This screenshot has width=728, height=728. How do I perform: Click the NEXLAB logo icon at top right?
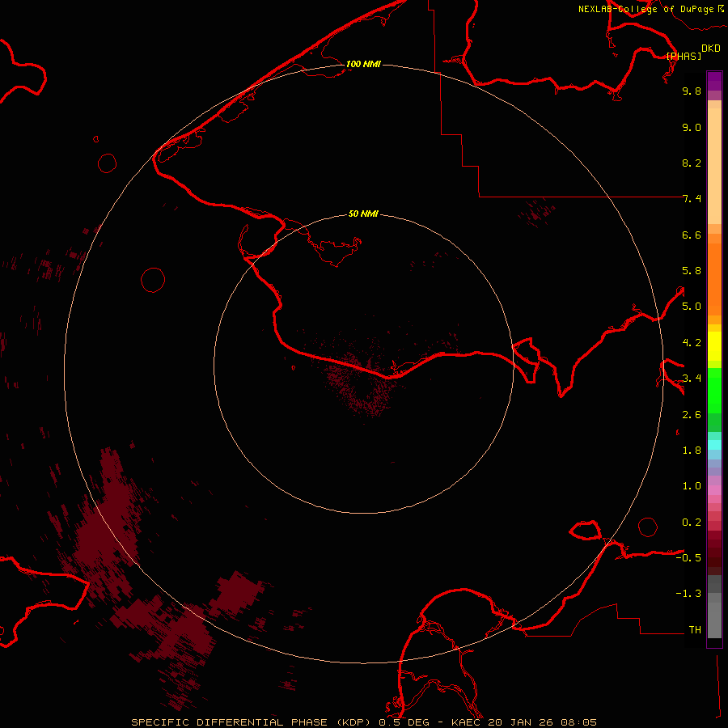click(722, 8)
